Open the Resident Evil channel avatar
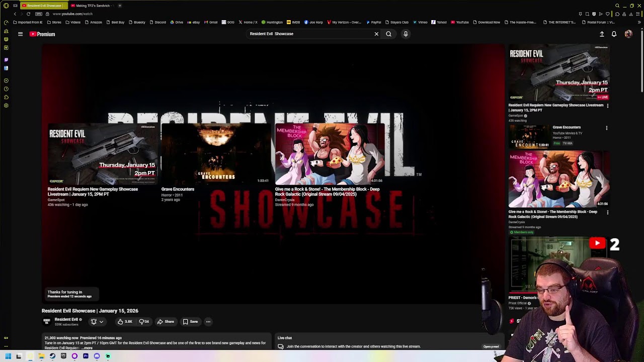The width and height of the screenshot is (644, 362). coord(47,322)
